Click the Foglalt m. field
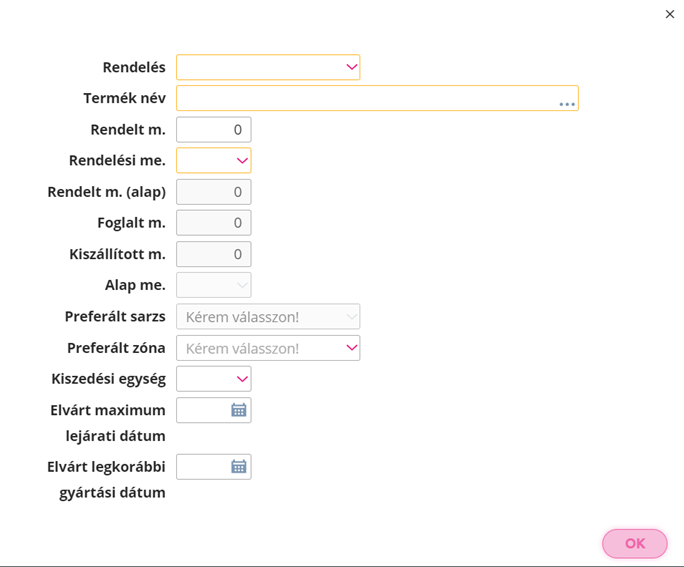 [x=214, y=223]
